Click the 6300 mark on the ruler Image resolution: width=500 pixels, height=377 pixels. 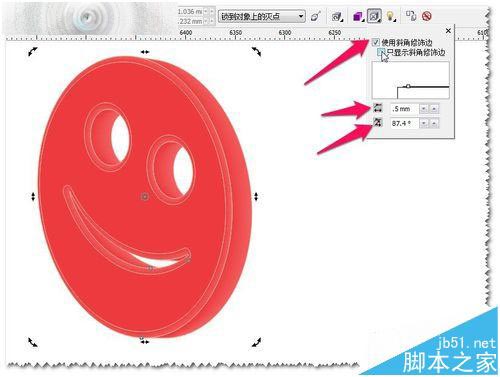tap(285, 33)
